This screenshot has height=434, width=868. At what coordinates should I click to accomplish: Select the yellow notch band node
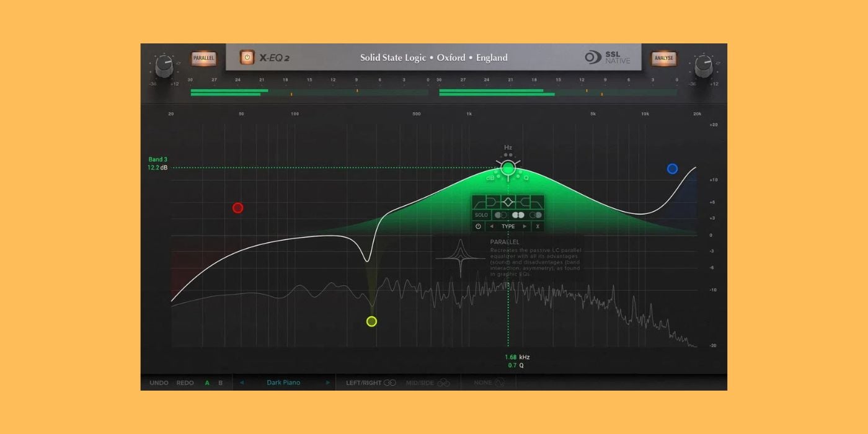tap(371, 321)
